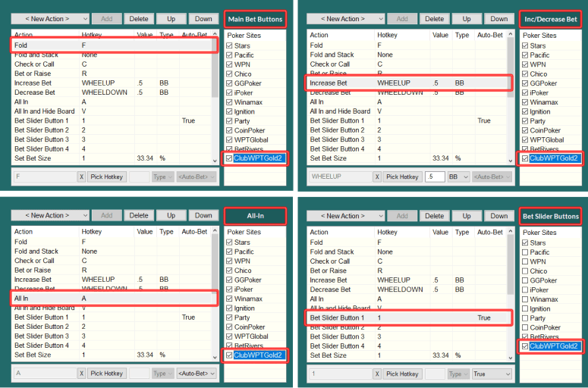Click the Down button in Bet Slider Buttons panel

click(x=498, y=216)
